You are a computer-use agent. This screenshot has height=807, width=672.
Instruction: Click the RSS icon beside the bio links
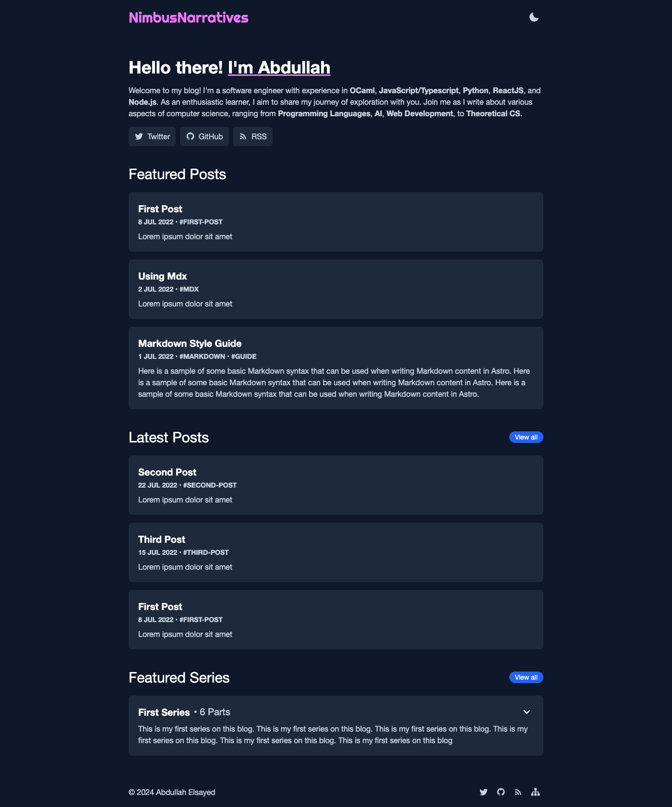(x=243, y=136)
